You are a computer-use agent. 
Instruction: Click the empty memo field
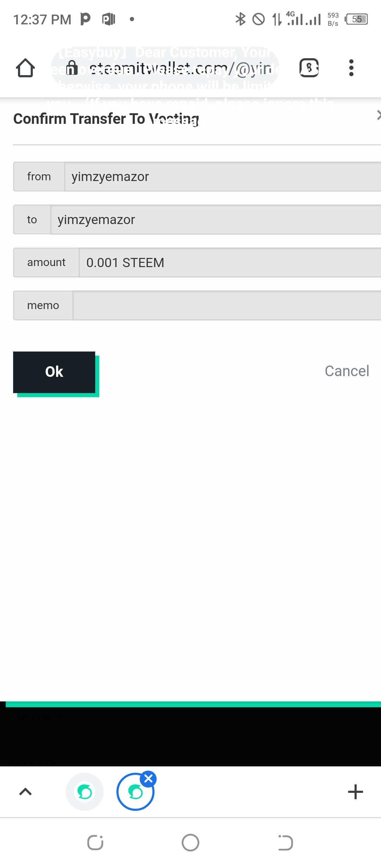227,306
